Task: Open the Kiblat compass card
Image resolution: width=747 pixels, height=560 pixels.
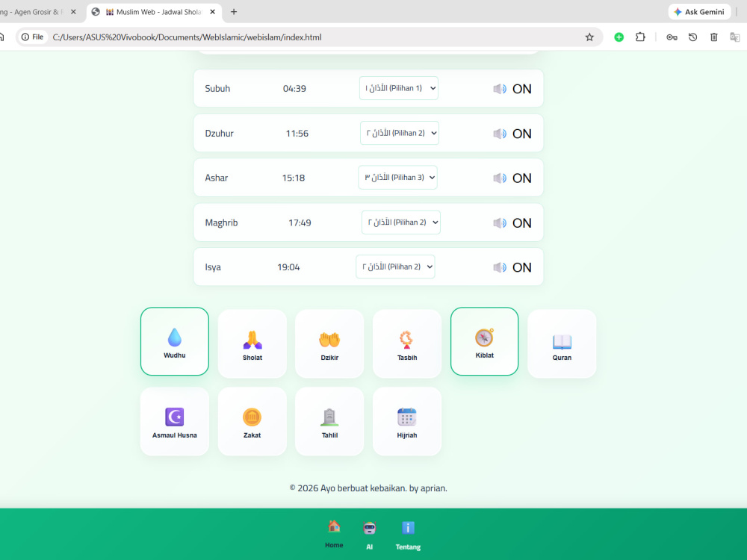Action: (485, 341)
